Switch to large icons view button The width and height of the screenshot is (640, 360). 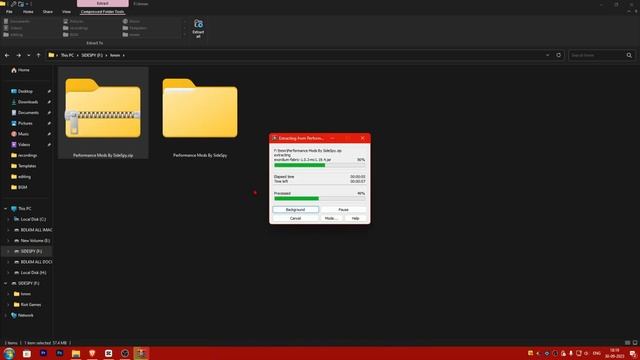[635, 343]
